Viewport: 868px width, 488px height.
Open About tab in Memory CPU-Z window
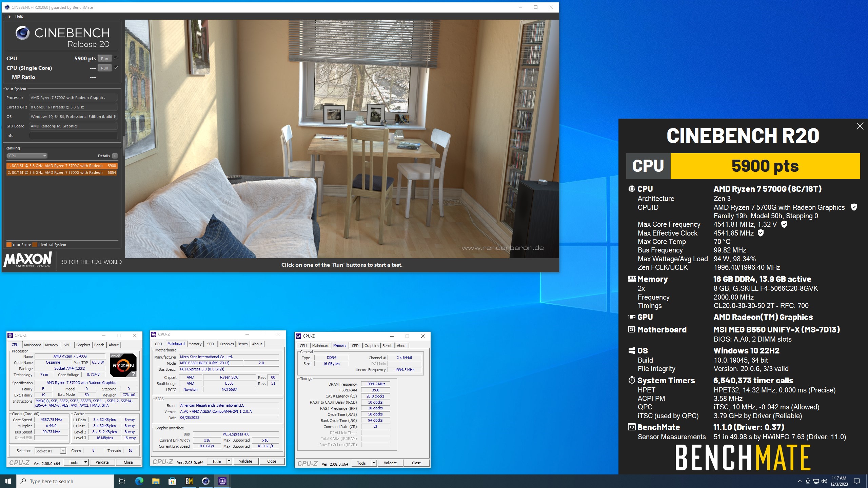(x=402, y=346)
